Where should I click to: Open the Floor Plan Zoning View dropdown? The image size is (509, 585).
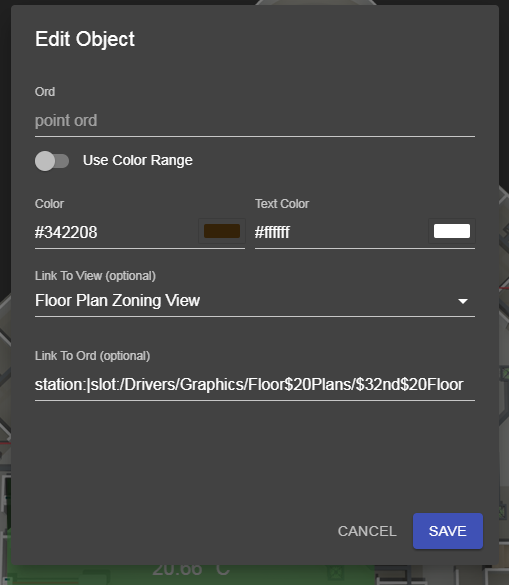click(x=255, y=301)
